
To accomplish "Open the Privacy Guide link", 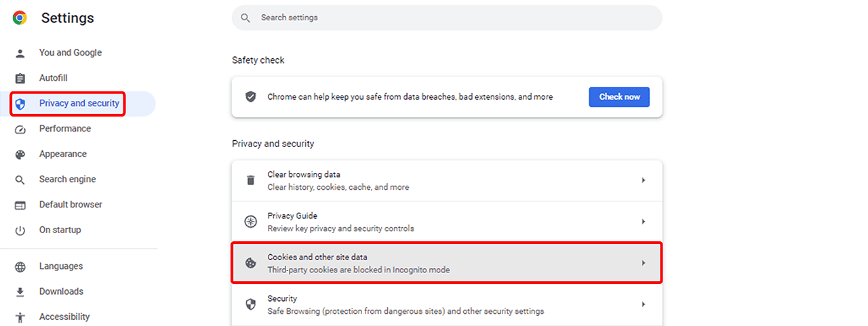I will click(292, 216).
